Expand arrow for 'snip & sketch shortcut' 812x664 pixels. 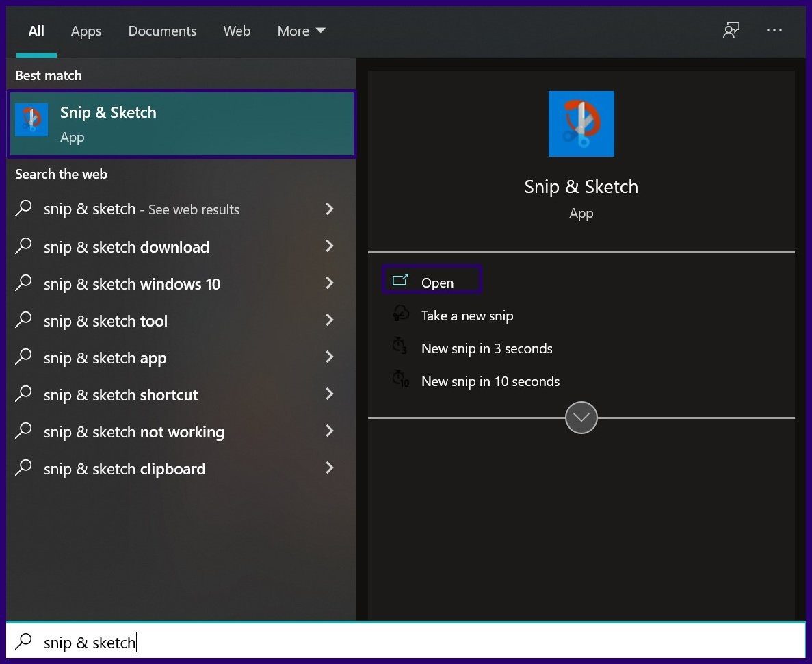click(x=329, y=394)
